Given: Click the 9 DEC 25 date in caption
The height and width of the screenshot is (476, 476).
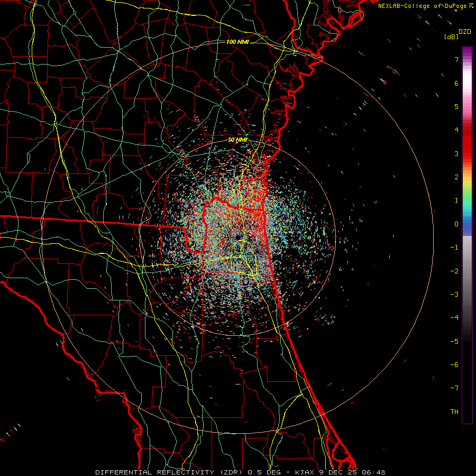Looking at the screenshot, I should 339,472.
